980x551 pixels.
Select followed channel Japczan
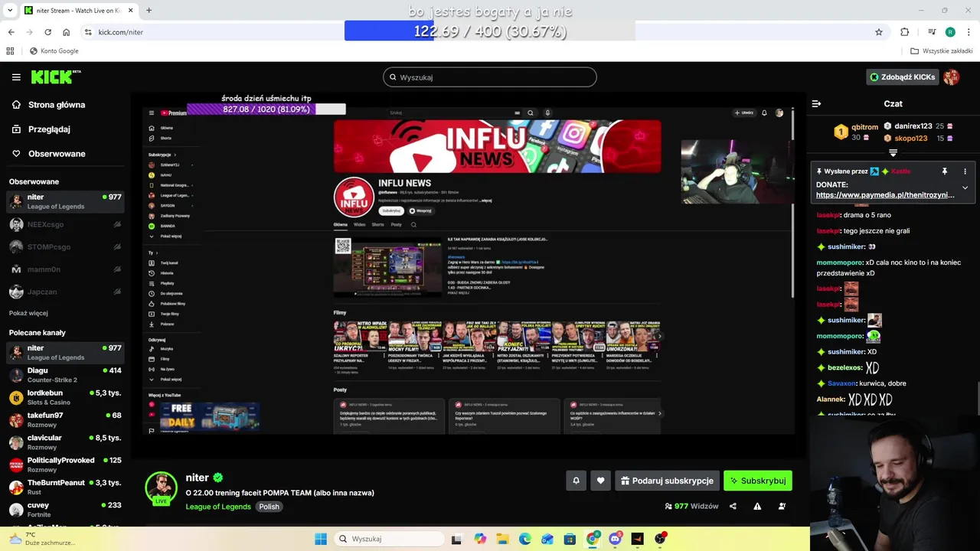(x=65, y=292)
